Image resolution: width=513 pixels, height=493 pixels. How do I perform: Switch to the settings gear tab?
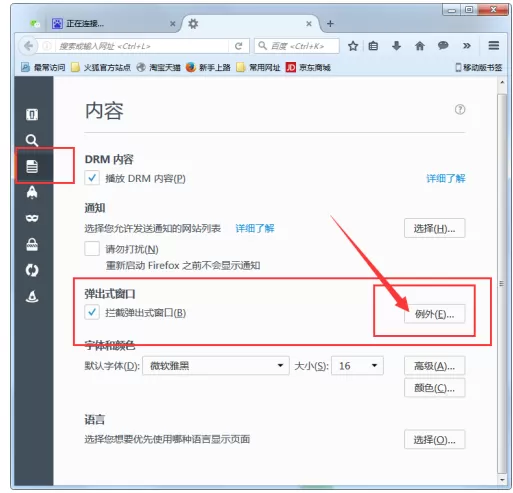251,24
